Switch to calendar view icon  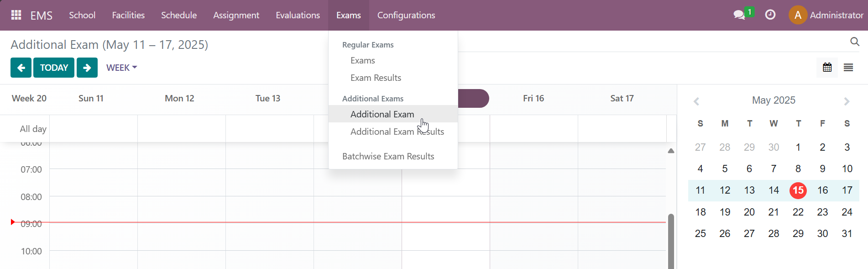pos(827,68)
